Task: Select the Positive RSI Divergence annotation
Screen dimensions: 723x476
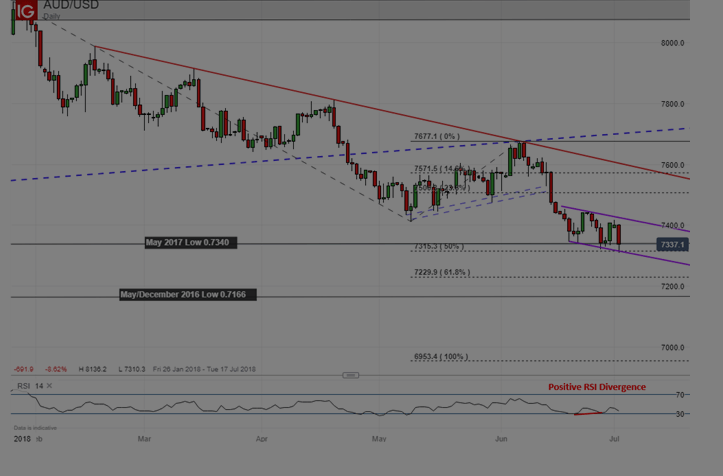Action: coord(597,387)
